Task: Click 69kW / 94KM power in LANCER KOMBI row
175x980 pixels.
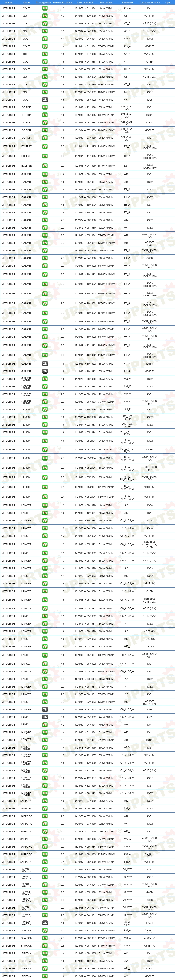Action: coord(106,793)
